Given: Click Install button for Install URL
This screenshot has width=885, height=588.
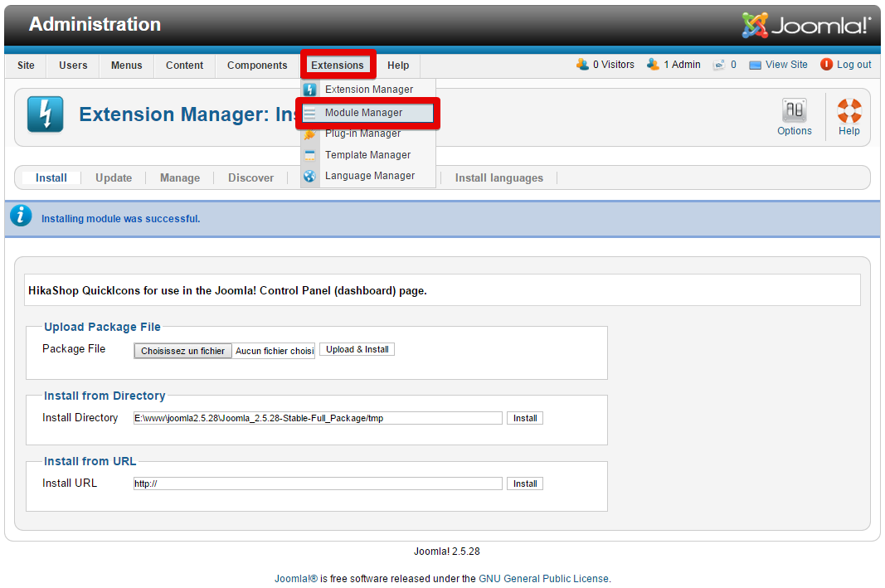Looking at the screenshot, I should click(525, 484).
